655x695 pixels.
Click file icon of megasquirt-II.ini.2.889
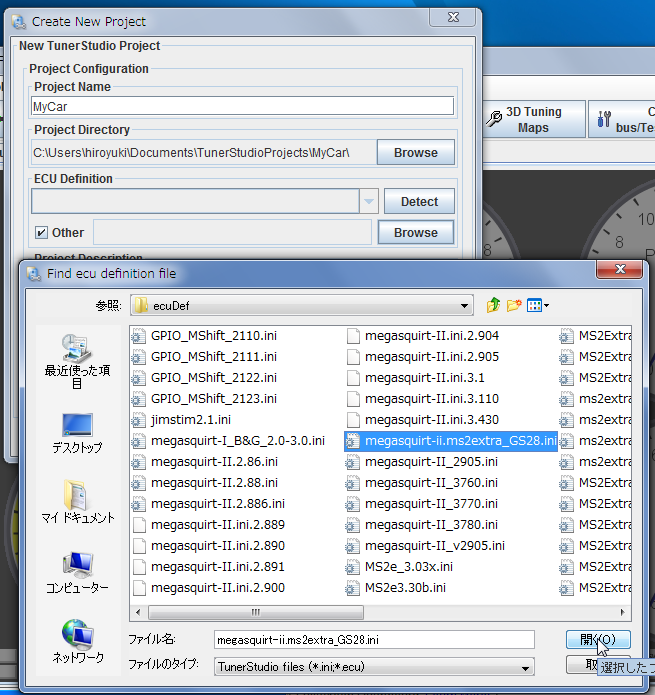click(x=140, y=525)
